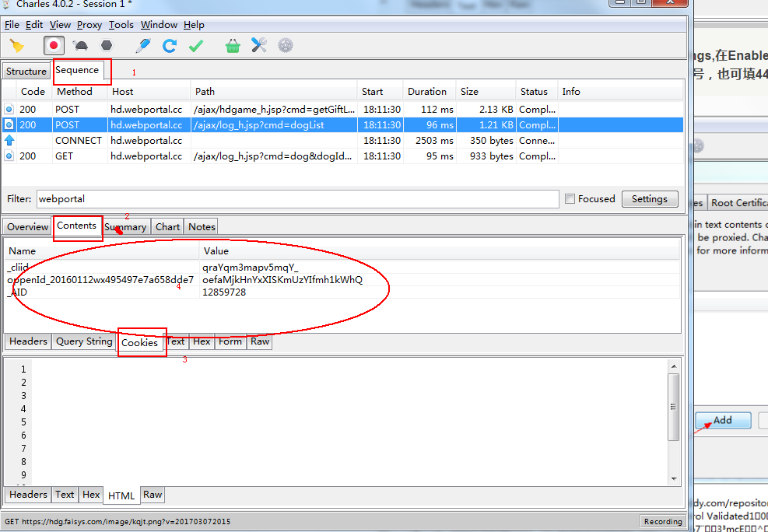This screenshot has height=532, width=768.
Task: Sort by the Status column header
Action: [x=538, y=92]
